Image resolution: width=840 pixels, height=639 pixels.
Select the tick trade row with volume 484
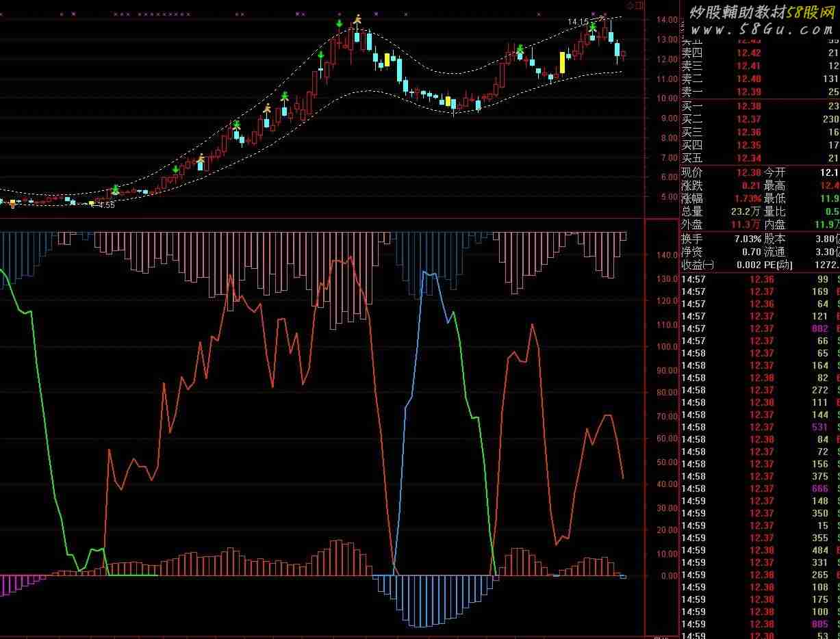coord(760,550)
